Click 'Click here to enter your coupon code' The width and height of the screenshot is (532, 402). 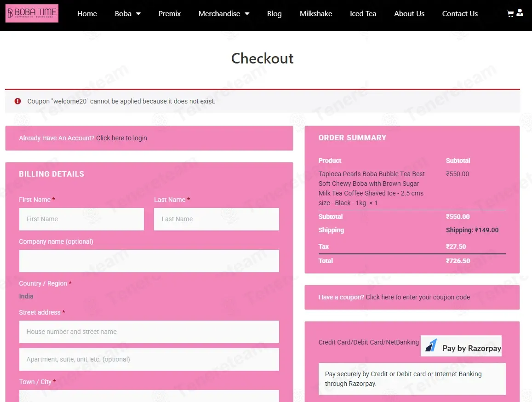(418, 298)
